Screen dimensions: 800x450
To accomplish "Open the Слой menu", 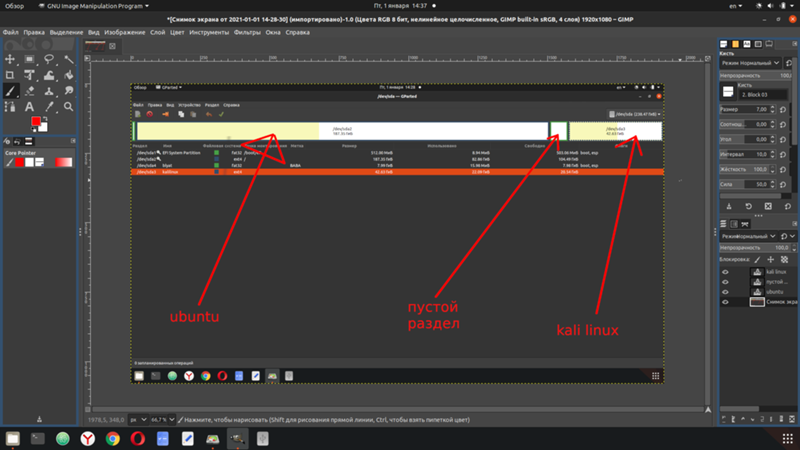I will (157, 32).
